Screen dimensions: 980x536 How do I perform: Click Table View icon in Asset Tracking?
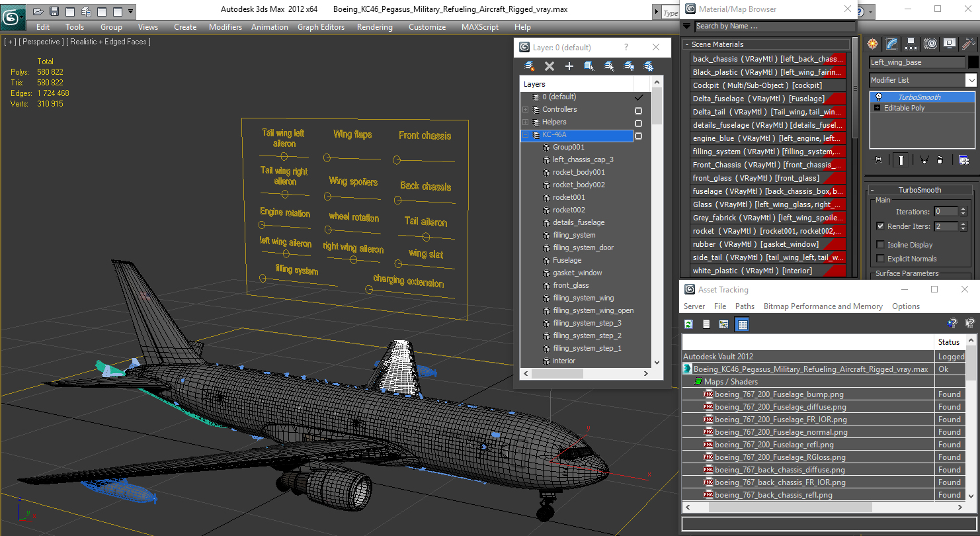[741, 324]
